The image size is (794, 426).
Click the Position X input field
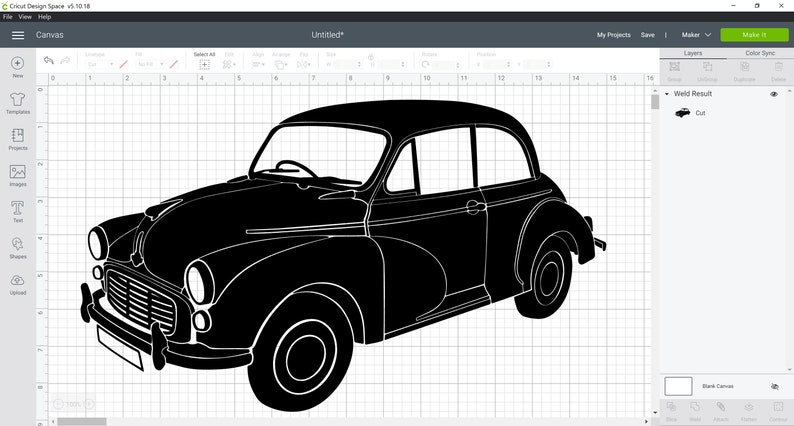pos(495,64)
